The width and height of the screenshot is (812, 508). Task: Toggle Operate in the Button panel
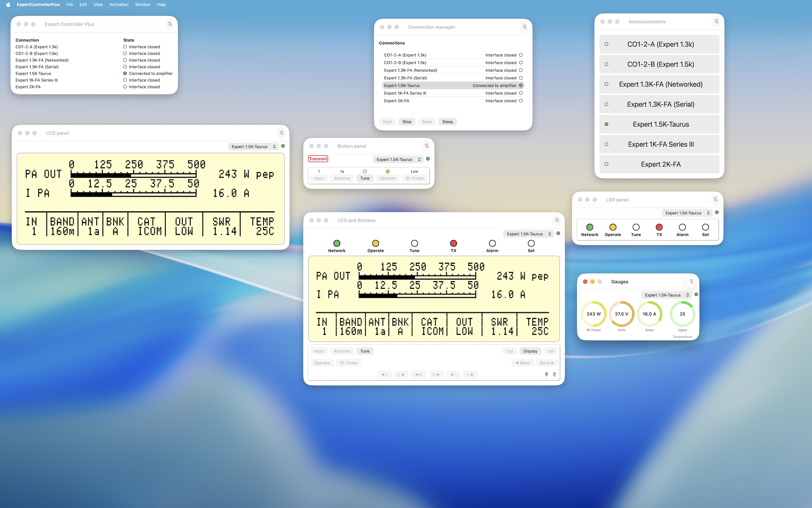point(388,178)
